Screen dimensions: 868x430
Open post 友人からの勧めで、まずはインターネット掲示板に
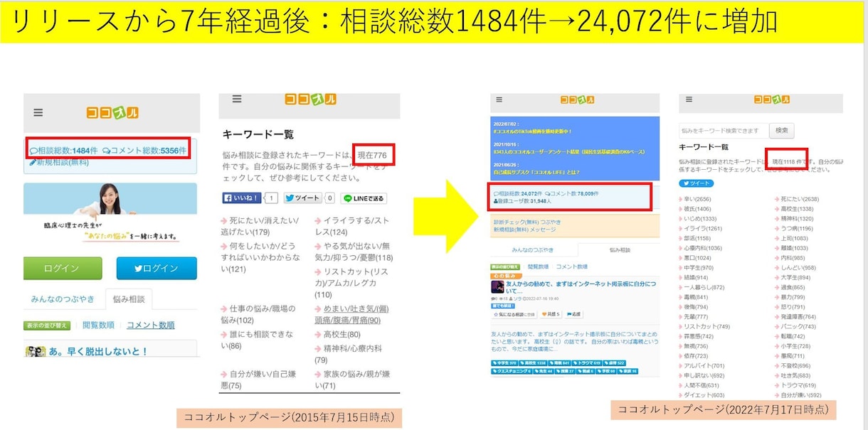(x=581, y=287)
